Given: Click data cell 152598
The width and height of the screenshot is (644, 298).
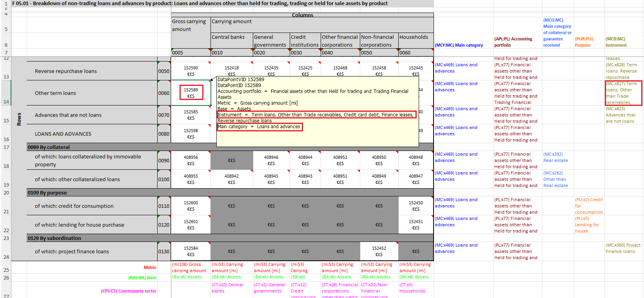Looking at the screenshot, I should click(x=191, y=134).
